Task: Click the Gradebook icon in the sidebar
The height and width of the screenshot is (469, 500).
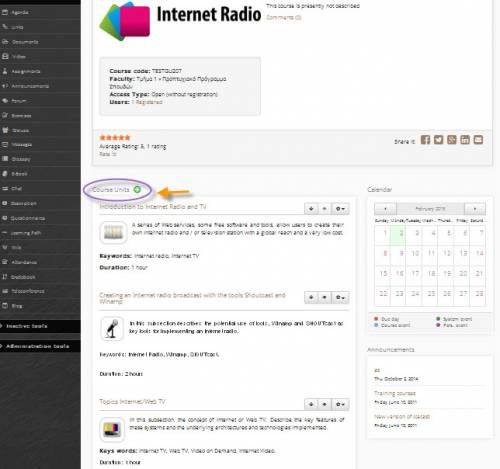Action: tap(5, 277)
